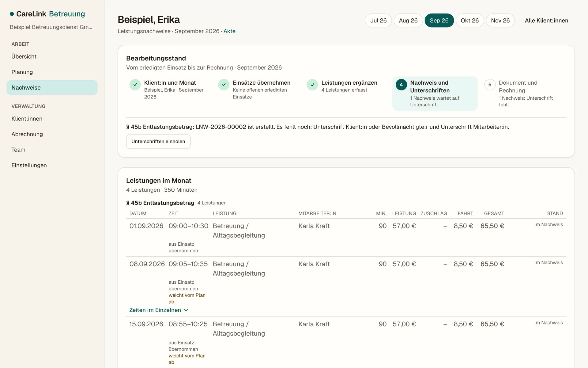This screenshot has height=368, width=588.
Task: Click the checkmark for Leistungen ergänzen step
Action: coord(312,85)
